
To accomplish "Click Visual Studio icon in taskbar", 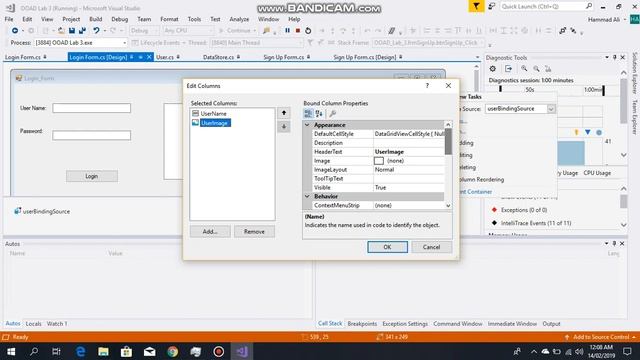I will (x=242, y=351).
